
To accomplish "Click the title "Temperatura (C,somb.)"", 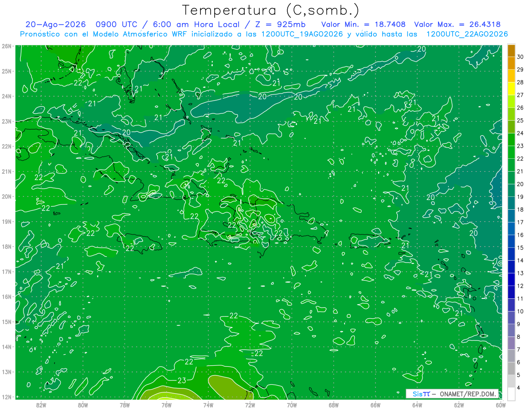I will pos(270,10).
